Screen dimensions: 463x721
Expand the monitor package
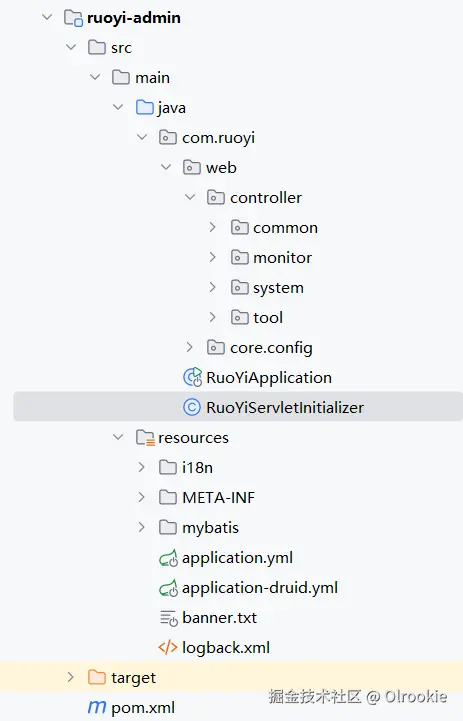212,257
